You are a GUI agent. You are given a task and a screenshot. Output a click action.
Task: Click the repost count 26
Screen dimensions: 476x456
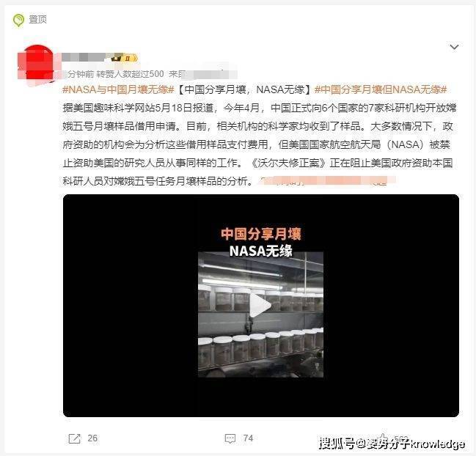click(92, 438)
